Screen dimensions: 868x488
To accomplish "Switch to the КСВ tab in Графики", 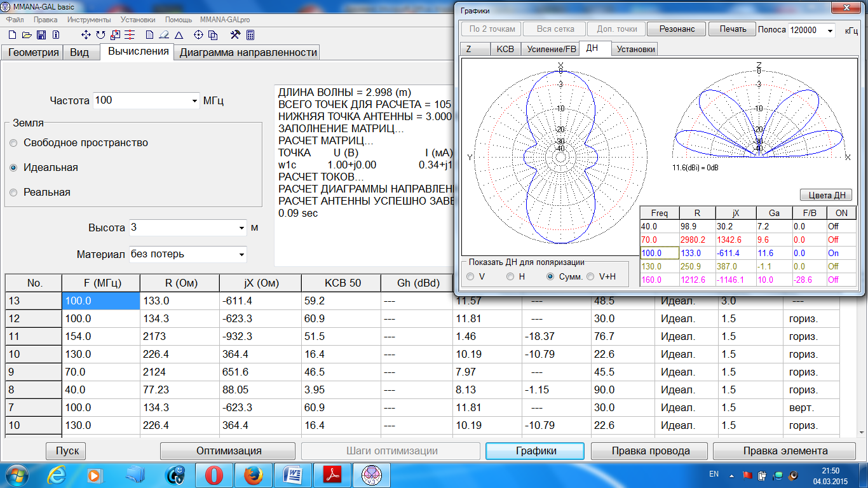I will [505, 49].
